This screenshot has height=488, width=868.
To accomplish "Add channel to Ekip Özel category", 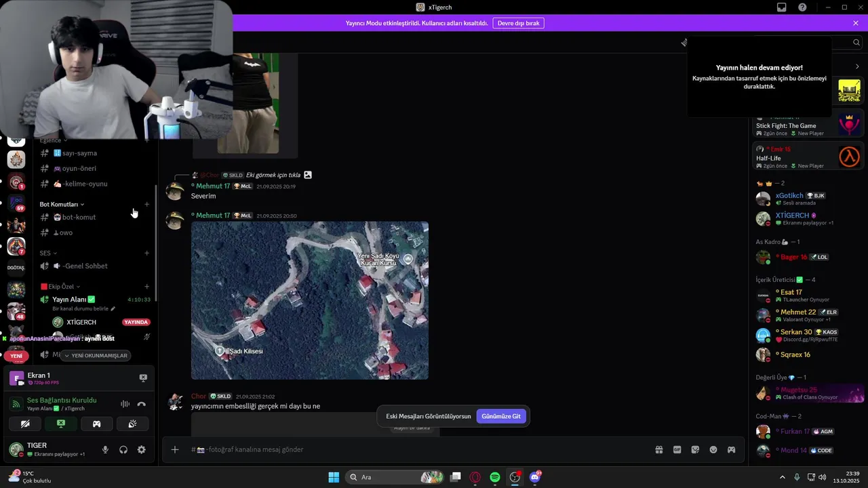I will pos(146,286).
